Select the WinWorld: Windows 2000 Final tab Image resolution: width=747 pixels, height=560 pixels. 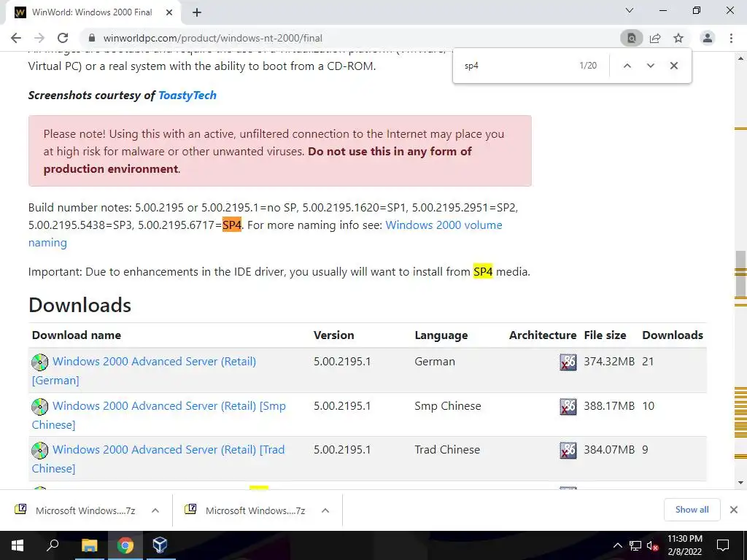93,12
